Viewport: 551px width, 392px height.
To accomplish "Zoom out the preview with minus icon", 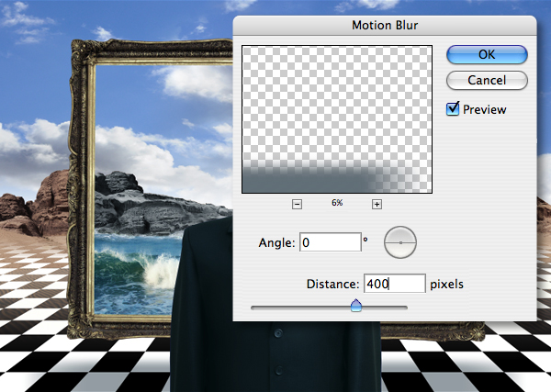I will 297,204.
